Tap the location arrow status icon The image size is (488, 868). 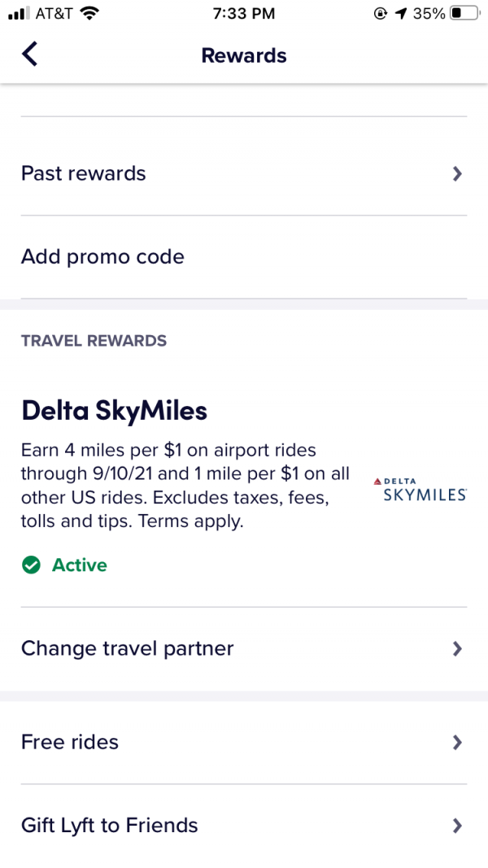[x=400, y=14]
